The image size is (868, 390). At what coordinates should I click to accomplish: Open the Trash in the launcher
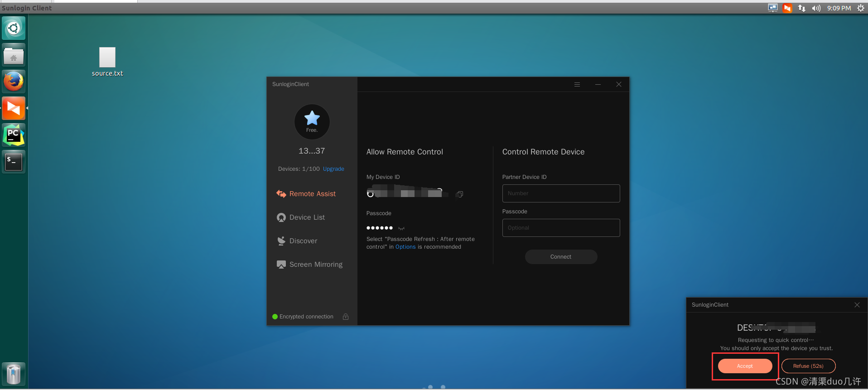point(14,374)
